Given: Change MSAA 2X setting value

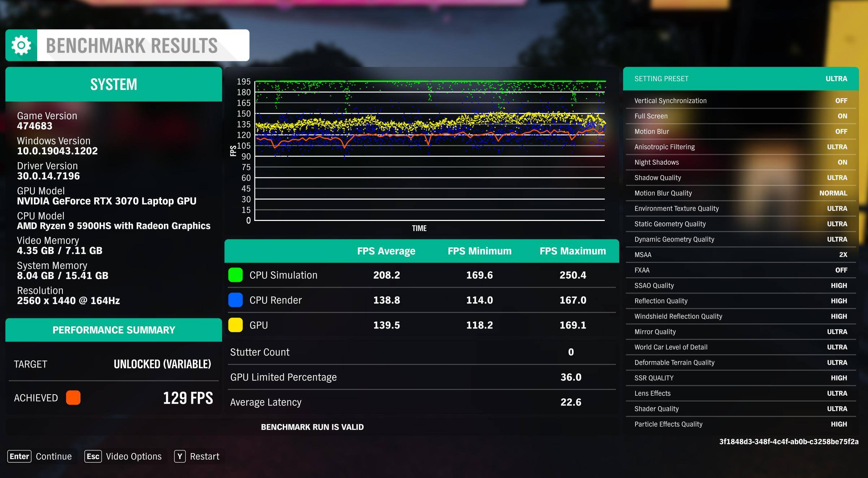Looking at the screenshot, I should (x=843, y=255).
